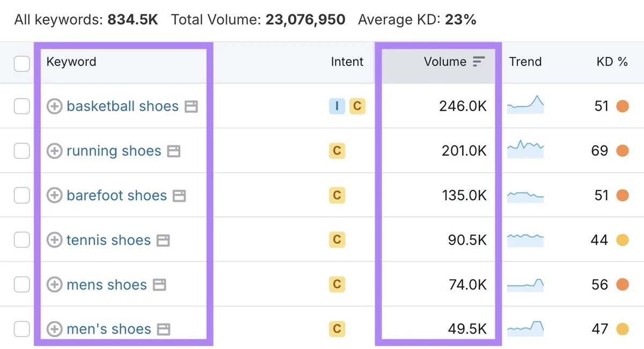Sort by the Keyword column header
The height and width of the screenshot is (349, 644).
click(x=71, y=62)
